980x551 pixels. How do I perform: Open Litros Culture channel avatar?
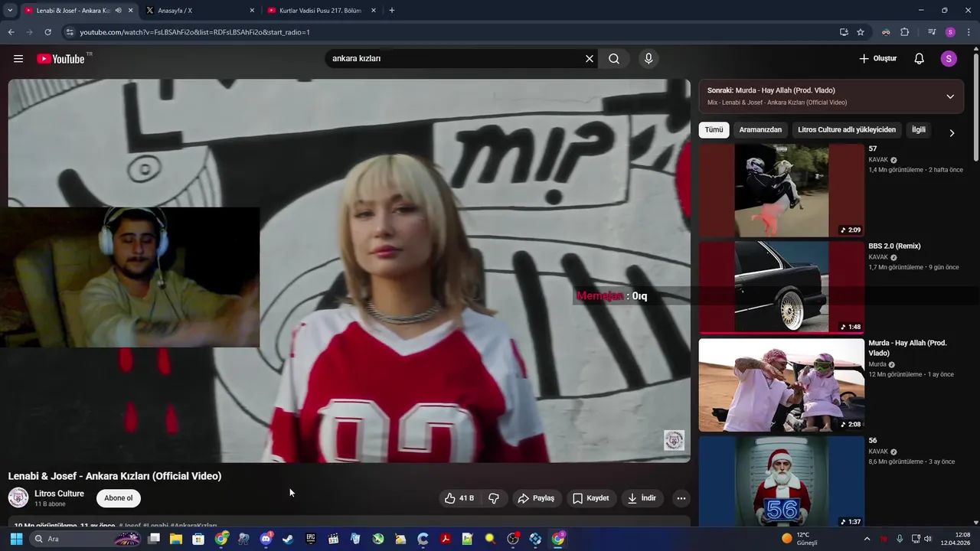18,497
